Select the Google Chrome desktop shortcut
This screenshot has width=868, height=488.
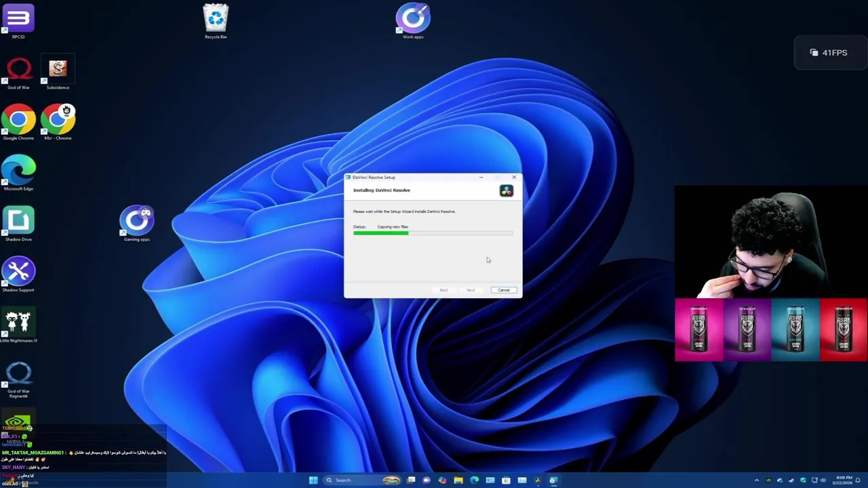point(18,122)
